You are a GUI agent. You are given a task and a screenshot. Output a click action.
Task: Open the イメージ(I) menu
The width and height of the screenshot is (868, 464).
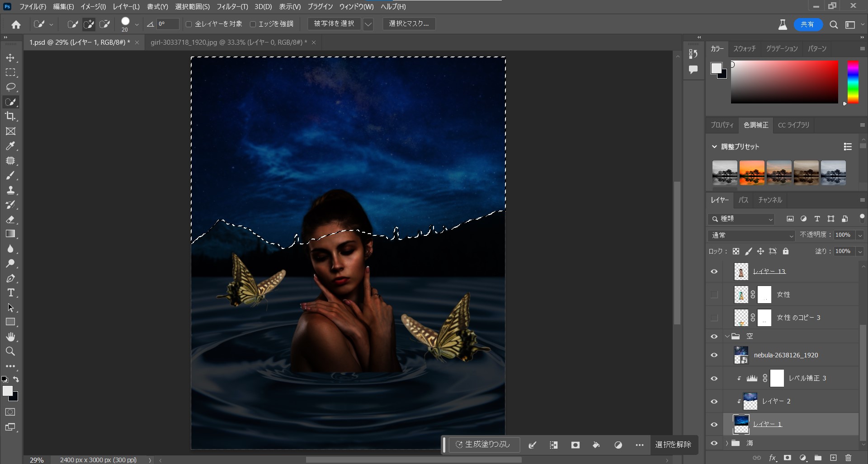tap(93, 7)
